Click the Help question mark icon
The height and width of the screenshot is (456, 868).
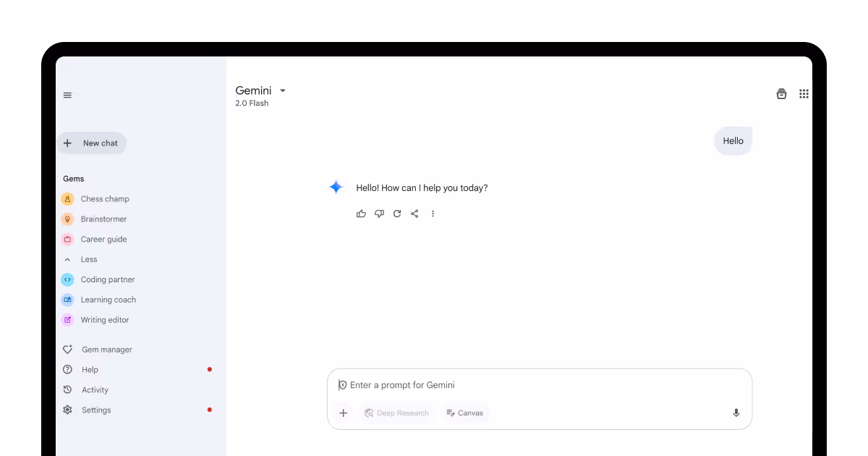click(x=67, y=370)
